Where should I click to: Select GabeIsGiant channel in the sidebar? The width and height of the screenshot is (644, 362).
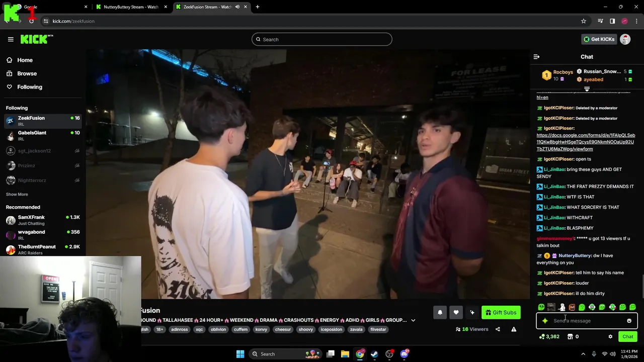click(43, 136)
